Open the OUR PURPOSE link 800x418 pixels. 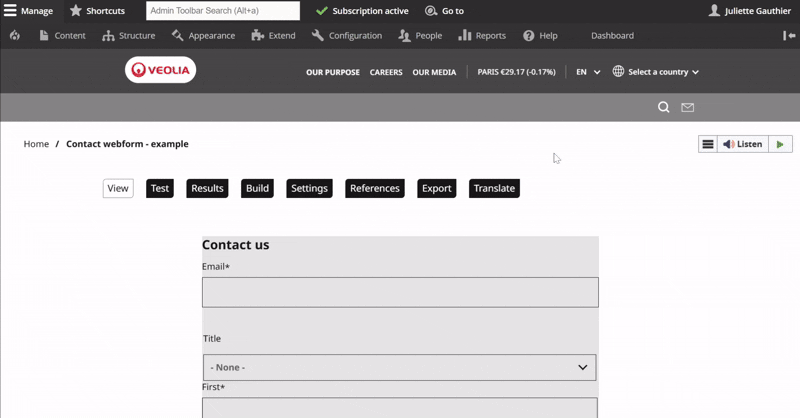pyautogui.click(x=333, y=72)
